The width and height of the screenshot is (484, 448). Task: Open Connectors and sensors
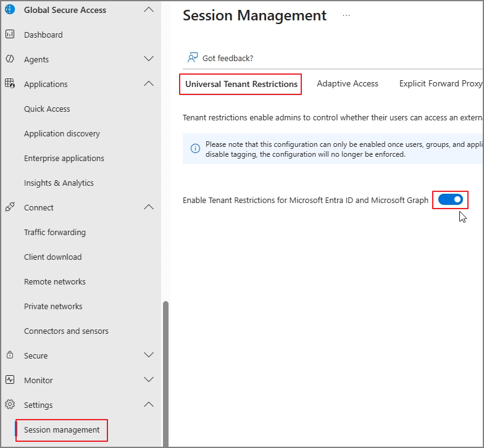pos(66,331)
